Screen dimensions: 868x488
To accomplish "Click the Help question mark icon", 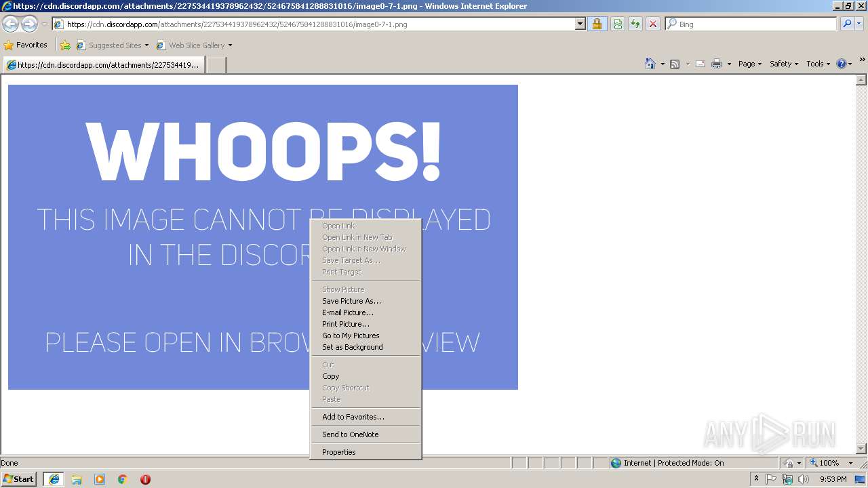I will coord(842,64).
